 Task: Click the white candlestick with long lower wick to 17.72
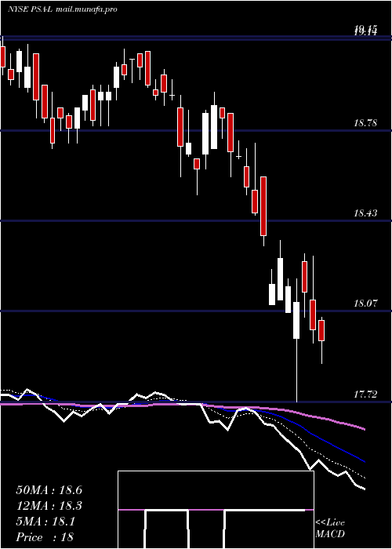point(296,320)
